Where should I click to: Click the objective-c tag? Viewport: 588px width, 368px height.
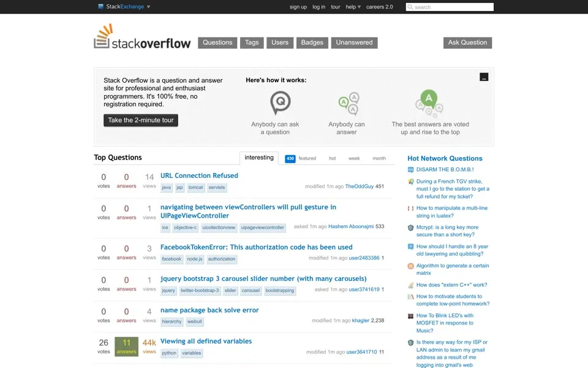[185, 228]
